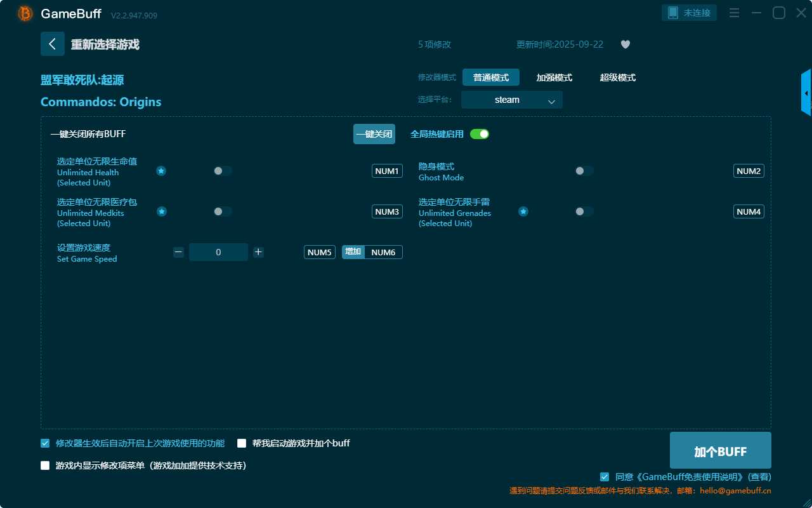Screen dimensions: 812x508
Task: Click the 5项修改 text
Action: tap(435, 44)
